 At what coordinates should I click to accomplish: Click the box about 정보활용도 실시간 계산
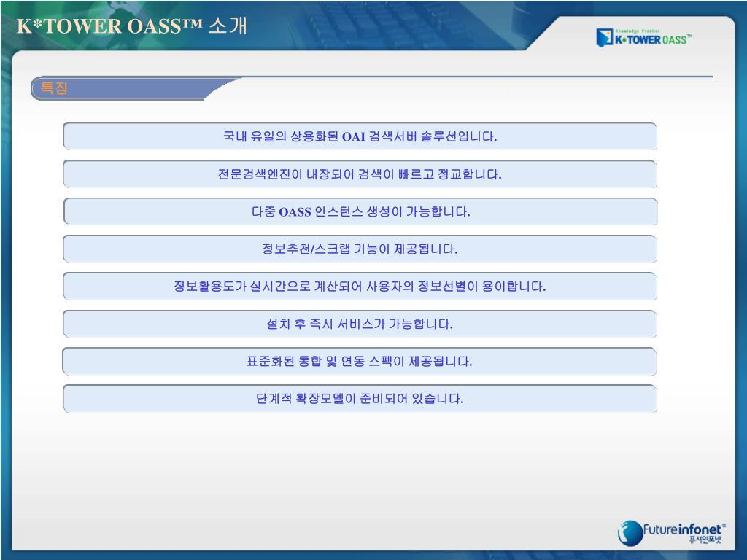click(x=360, y=286)
